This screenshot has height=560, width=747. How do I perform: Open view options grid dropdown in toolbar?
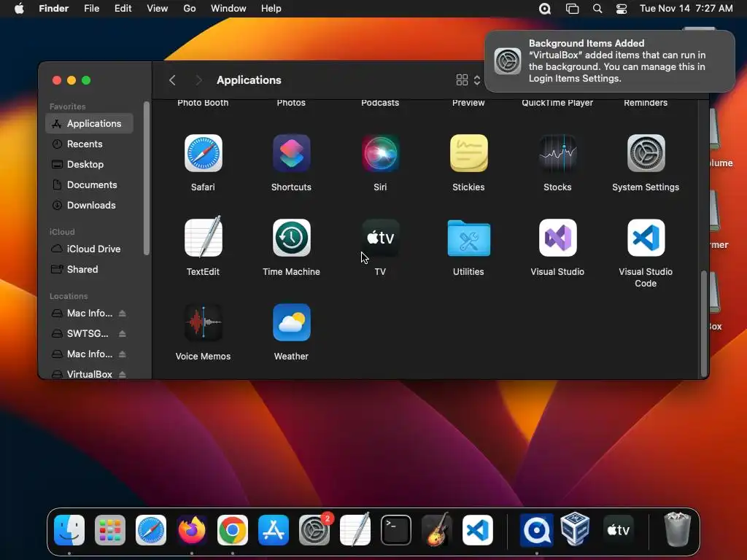click(x=468, y=80)
